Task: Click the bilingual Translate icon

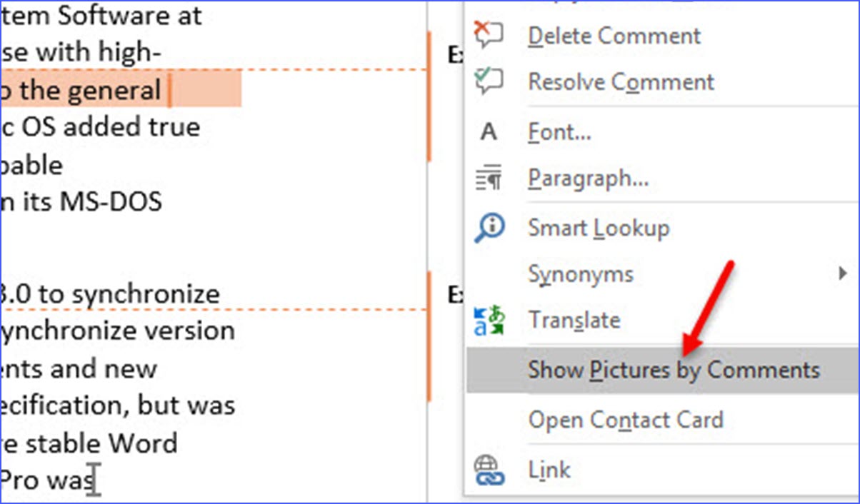Action: [491, 319]
